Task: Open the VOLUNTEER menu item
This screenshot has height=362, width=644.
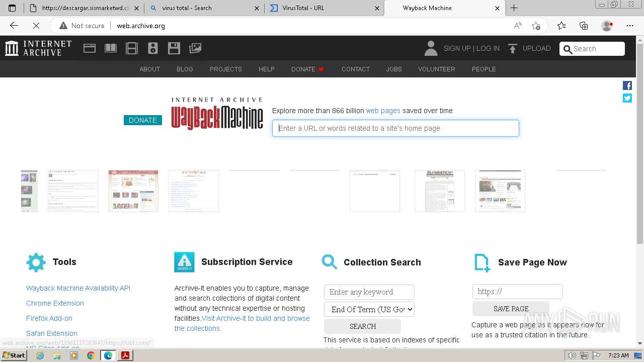Action: 437,69
